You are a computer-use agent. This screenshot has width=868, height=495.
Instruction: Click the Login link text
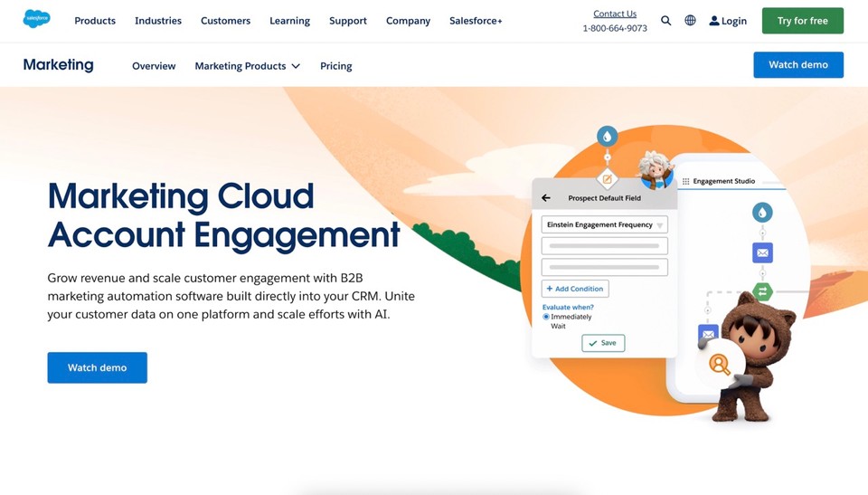(734, 21)
